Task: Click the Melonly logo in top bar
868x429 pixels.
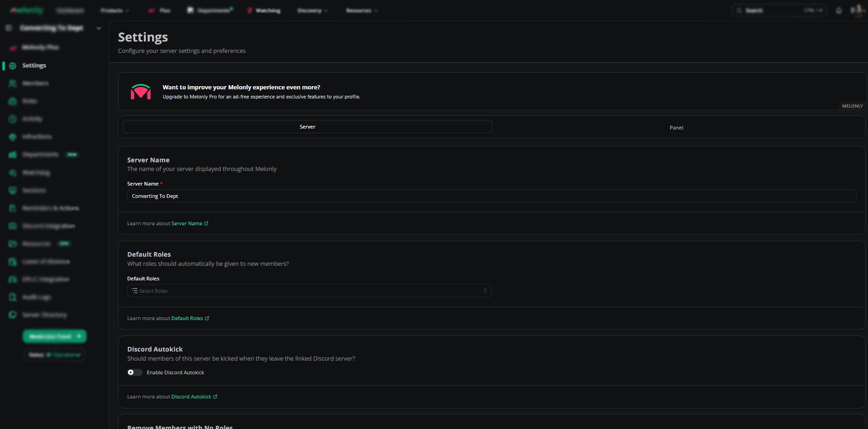Action: 26,10
